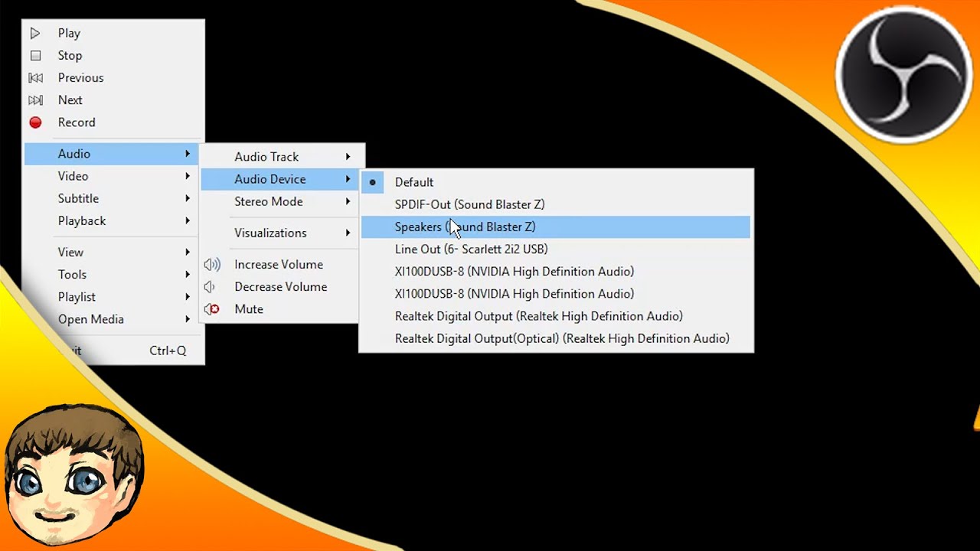Click the Increase Volume speaker icon
Image resolution: width=980 pixels, height=551 pixels.
coord(212,264)
